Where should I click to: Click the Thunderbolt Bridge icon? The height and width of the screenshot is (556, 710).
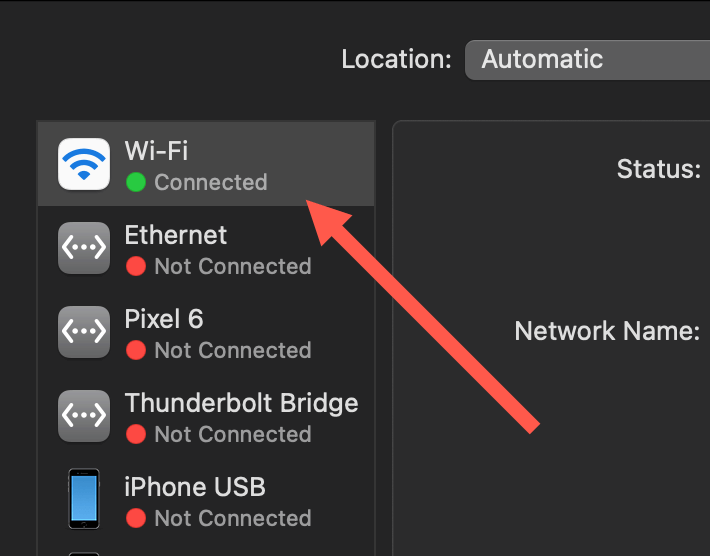84,416
